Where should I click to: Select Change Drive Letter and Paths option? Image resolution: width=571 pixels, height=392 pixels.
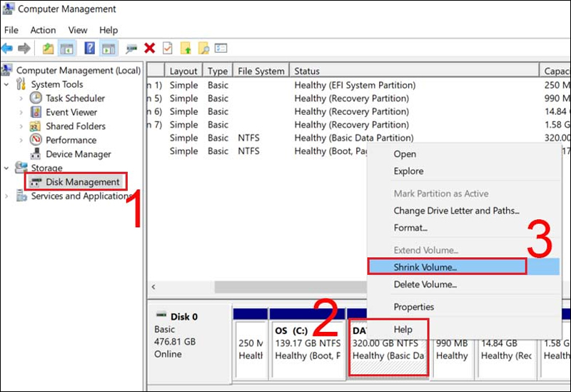456,211
